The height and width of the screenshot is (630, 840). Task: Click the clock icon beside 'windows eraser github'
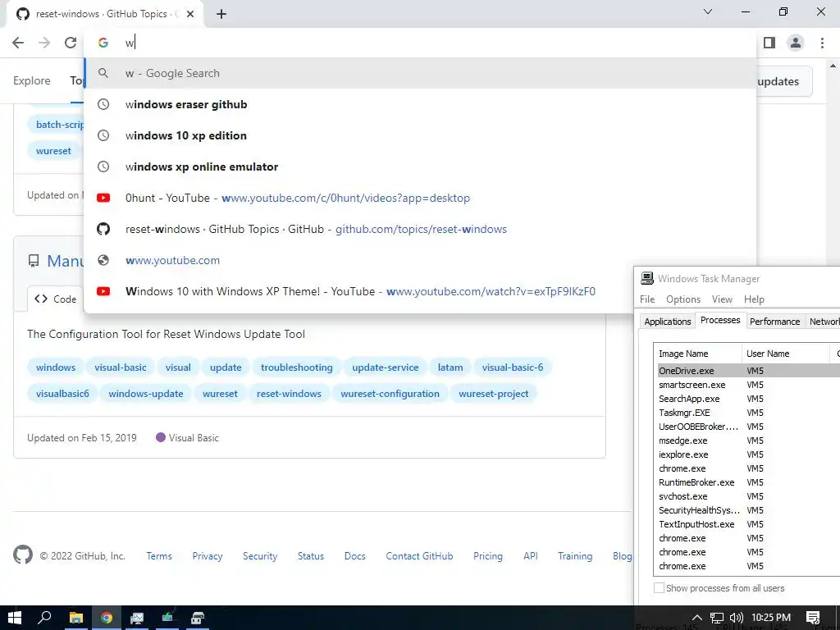click(103, 104)
